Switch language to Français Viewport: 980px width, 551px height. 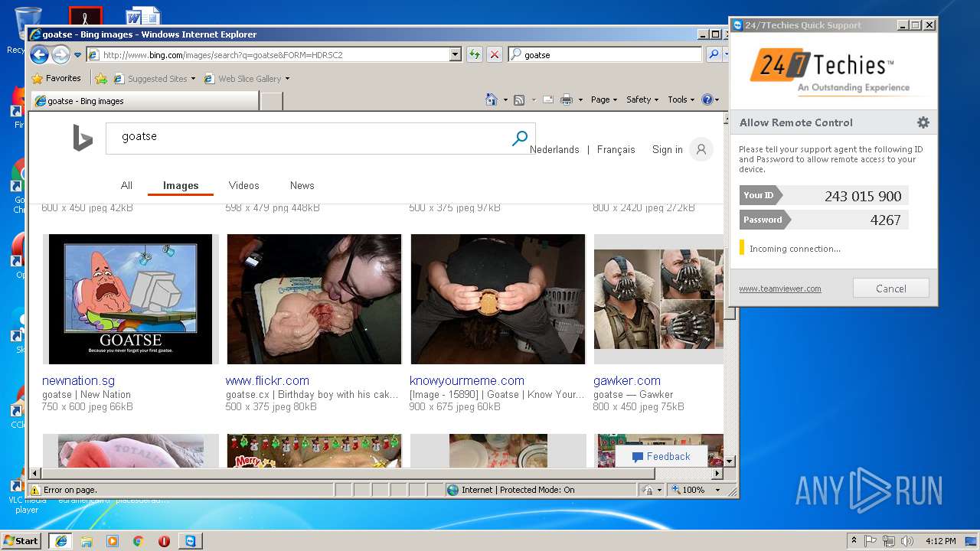point(616,150)
